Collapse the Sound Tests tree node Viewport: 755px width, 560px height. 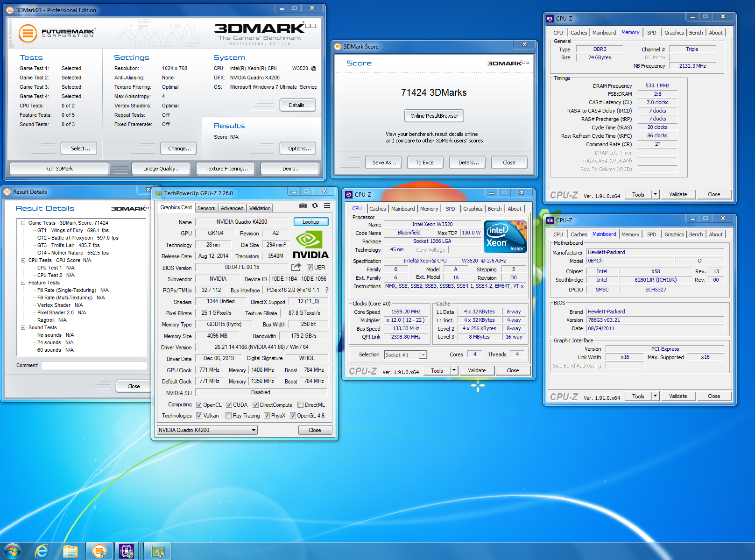23,327
